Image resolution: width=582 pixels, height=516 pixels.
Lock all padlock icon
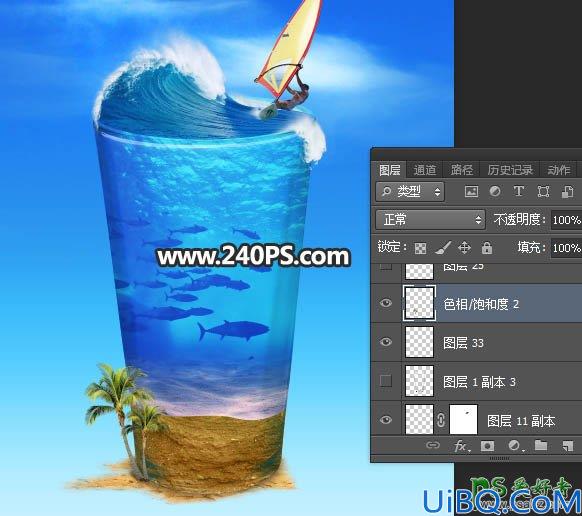pos(487,248)
